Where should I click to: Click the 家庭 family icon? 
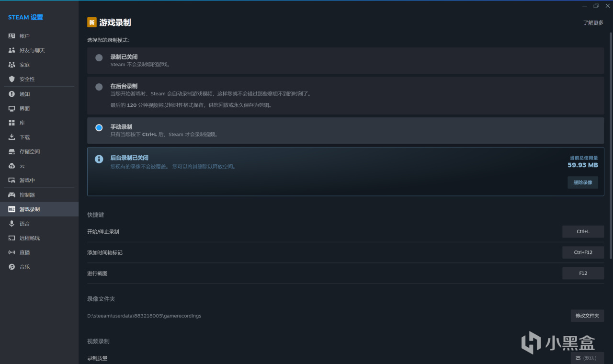coord(12,65)
